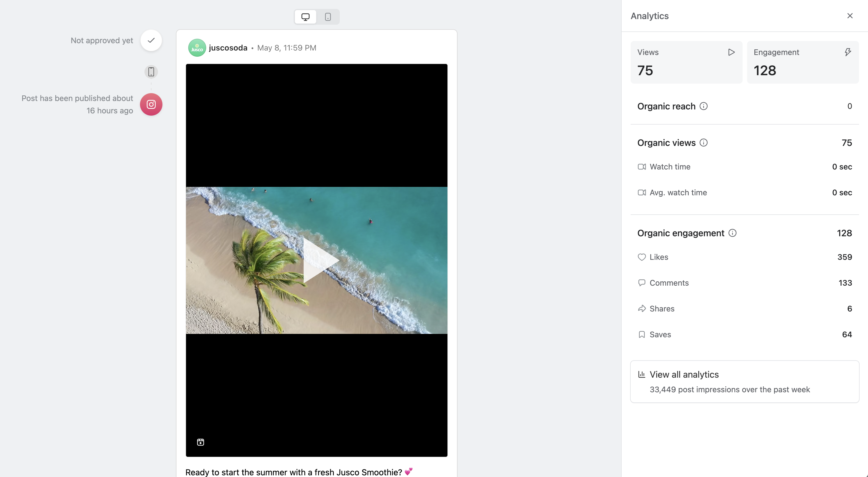Click the Organic reach info icon
Image resolution: width=868 pixels, height=477 pixels.
(x=704, y=106)
